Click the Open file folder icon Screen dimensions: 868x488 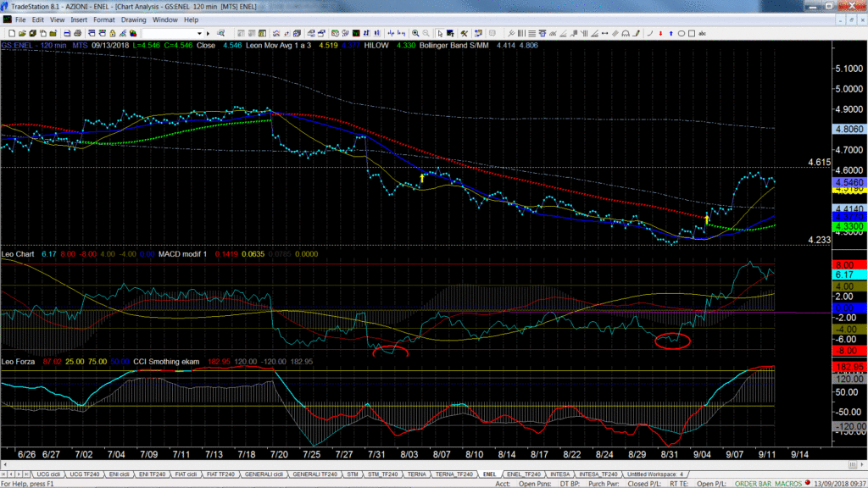coord(22,33)
